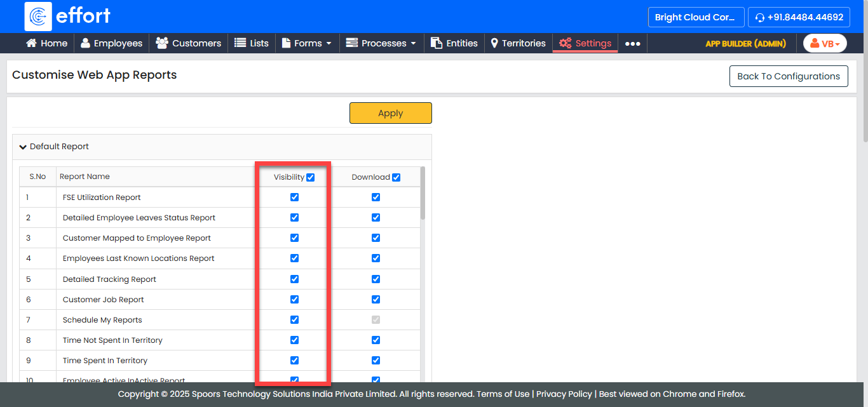
Task: Click the effort logo icon
Action: tap(38, 17)
